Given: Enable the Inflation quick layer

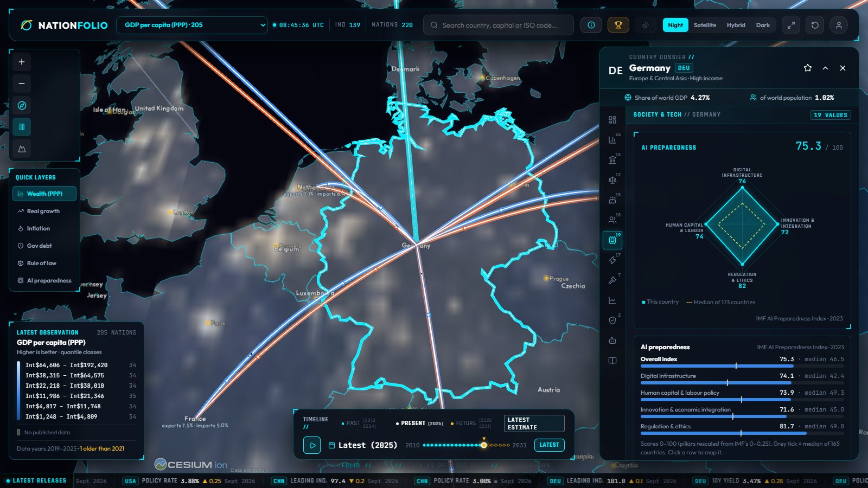Looking at the screenshot, I should 44,228.
